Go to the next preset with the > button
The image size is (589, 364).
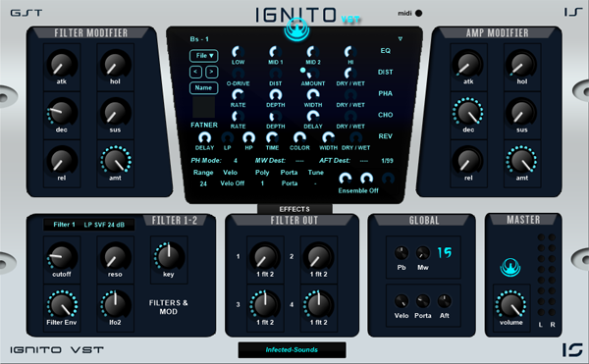point(211,72)
